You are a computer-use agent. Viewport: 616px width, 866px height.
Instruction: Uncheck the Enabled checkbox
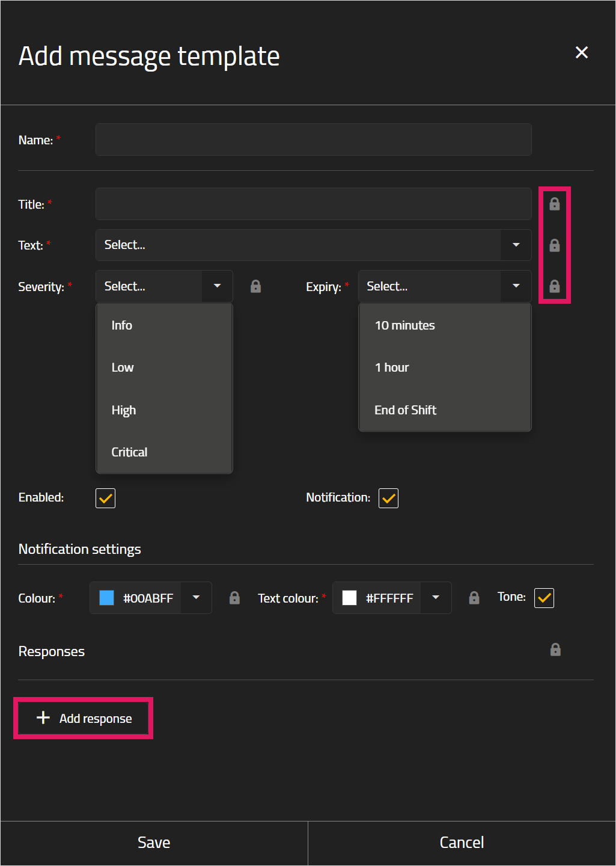pos(105,498)
